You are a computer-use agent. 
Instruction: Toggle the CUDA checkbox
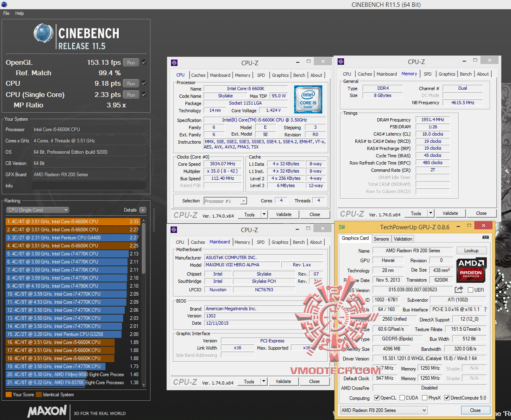[402, 398]
